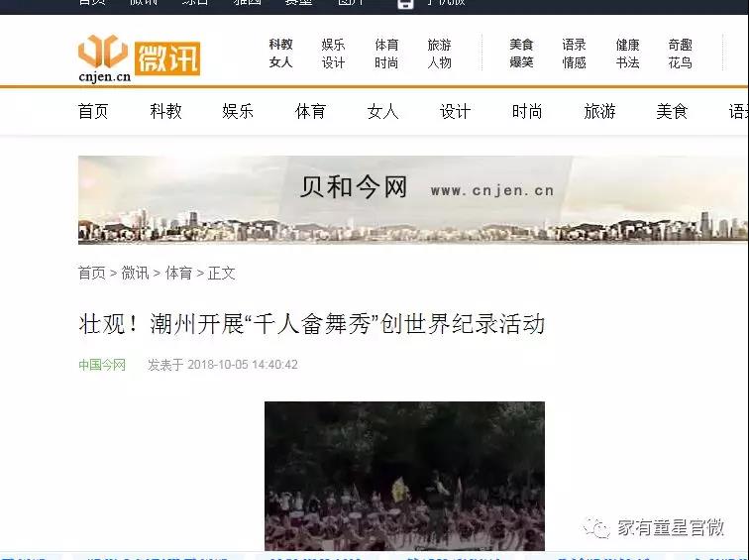Click the cnjen.cn 微讯 logo
Image resolution: width=749 pixels, height=560 pixels.
click(x=139, y=58)
